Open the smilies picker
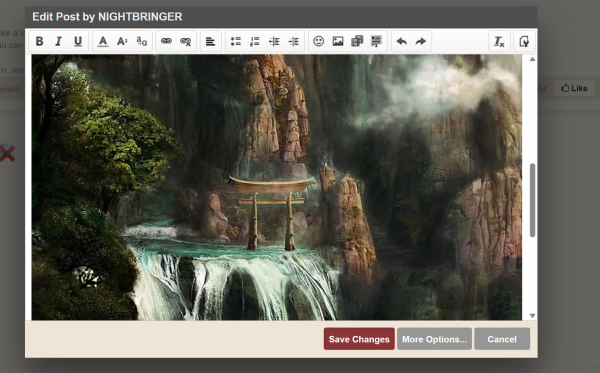 click(318, 41)
